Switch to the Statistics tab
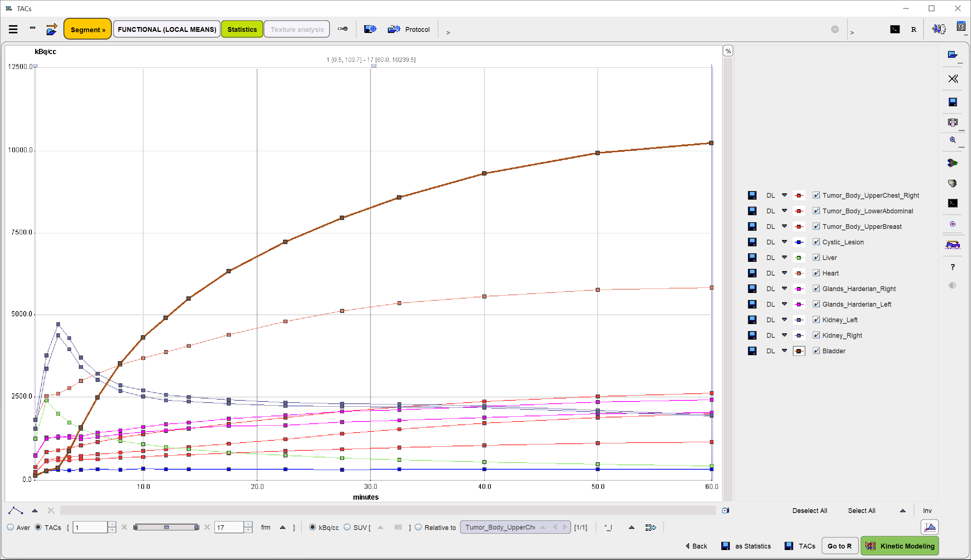Image resolution: width=971 pixels, height=560 pixels. pyautogui.click(x=242, y=29)
